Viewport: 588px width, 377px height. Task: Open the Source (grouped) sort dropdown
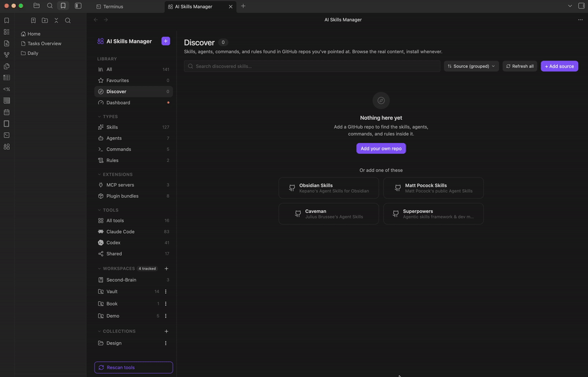(472, 66)
